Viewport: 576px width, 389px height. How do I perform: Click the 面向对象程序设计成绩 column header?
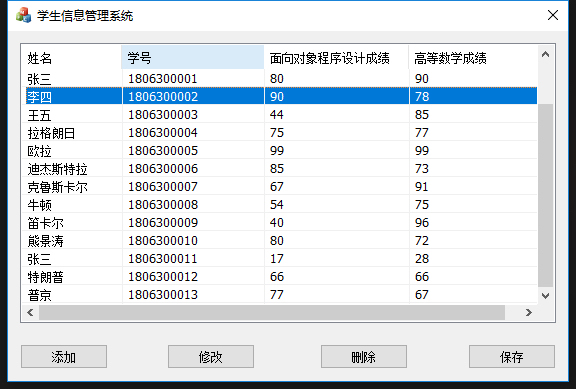pyautogui.click(x=336, y=58)
